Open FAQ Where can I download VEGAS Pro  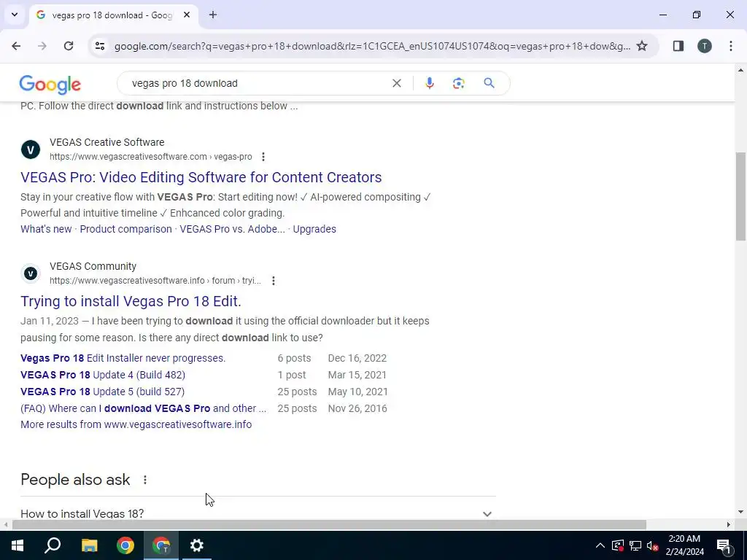(x=144, y=408)
